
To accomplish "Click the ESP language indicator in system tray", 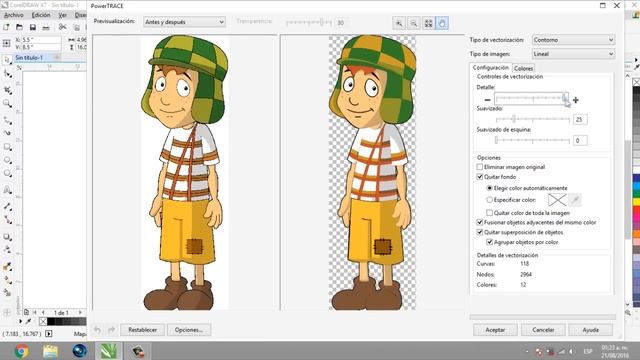I will pyautogui.click(x=588, y=351).
